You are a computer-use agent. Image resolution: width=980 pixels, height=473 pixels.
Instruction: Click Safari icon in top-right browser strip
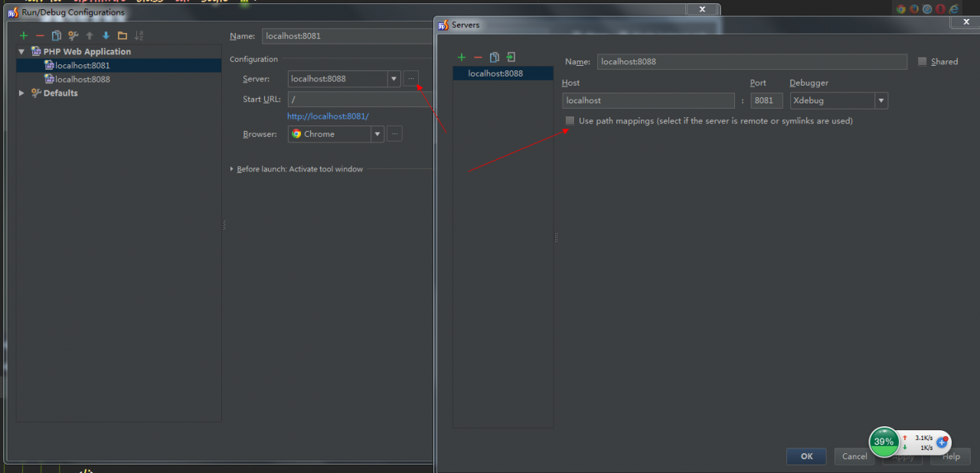927,9
